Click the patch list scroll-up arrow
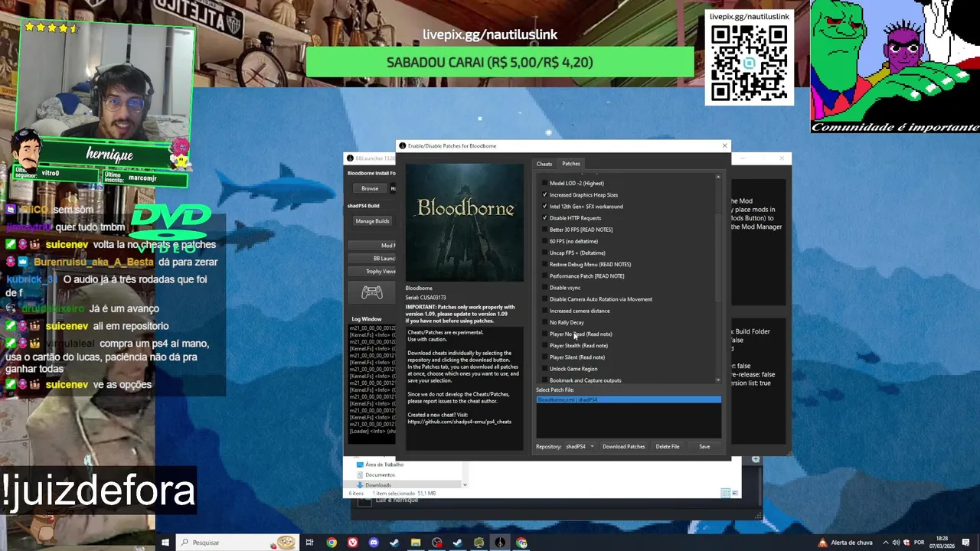 tap(718, 177)
